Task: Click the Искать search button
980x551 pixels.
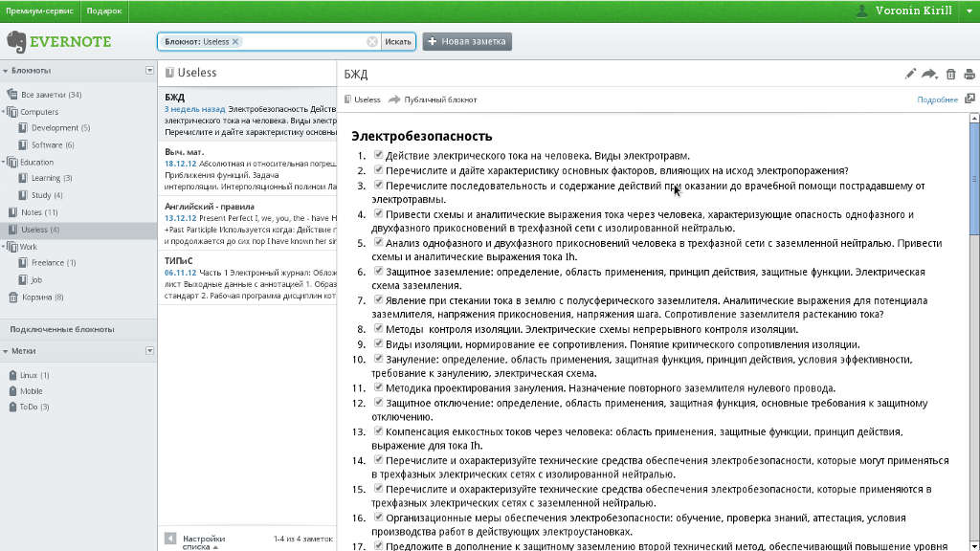Action: coord(398,41)
